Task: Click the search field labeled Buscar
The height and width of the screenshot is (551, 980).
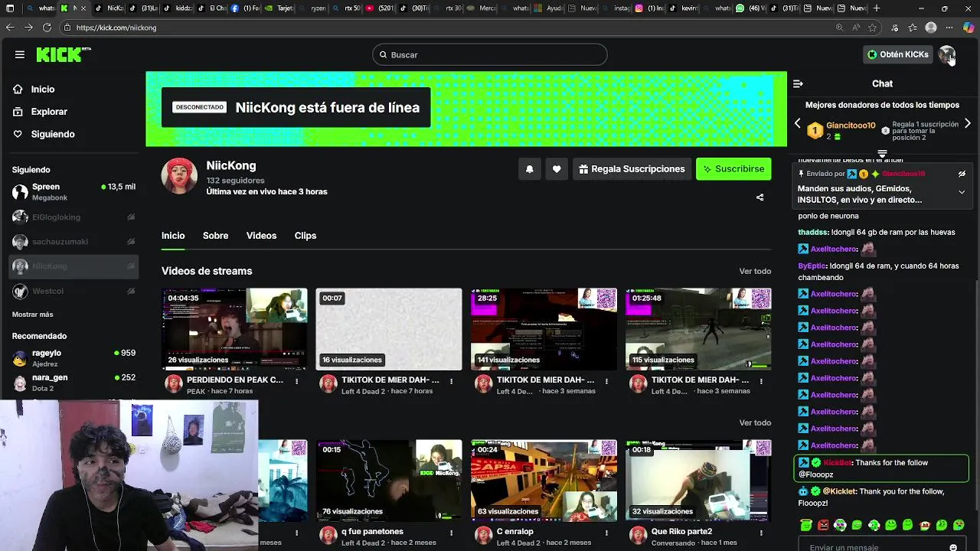Action: (490, 54)
